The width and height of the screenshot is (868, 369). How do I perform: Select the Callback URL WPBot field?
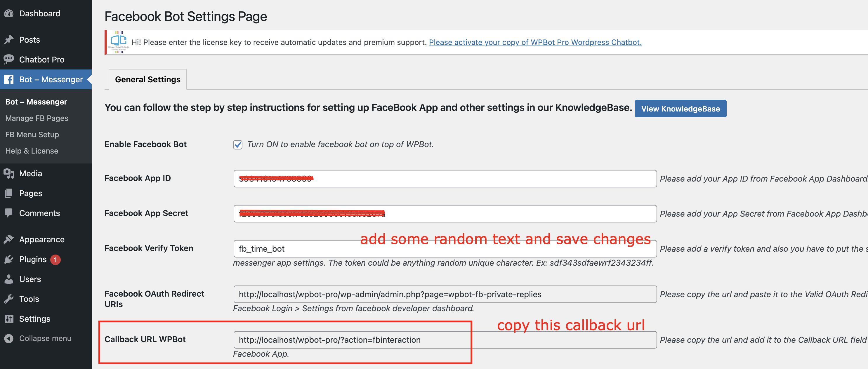[445, 340]
